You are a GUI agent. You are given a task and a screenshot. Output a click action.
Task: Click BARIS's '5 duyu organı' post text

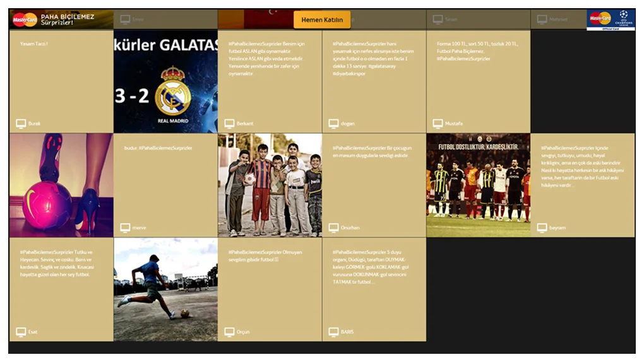pos(371,267)
